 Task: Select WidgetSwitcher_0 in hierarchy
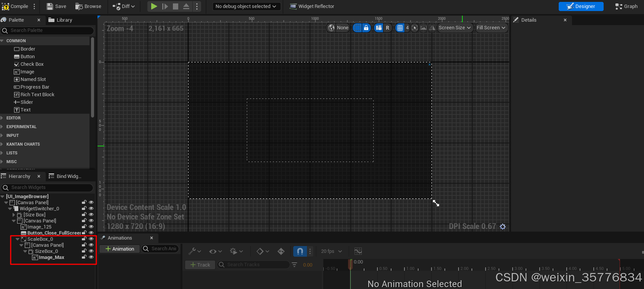pyautogui.click(x=39, y=209)
